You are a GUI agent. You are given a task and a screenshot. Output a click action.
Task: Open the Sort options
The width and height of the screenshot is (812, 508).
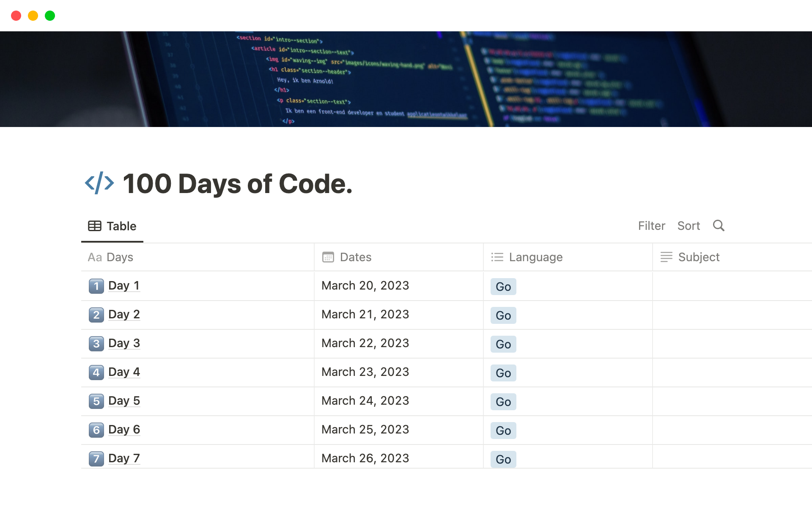pos(689,226)
